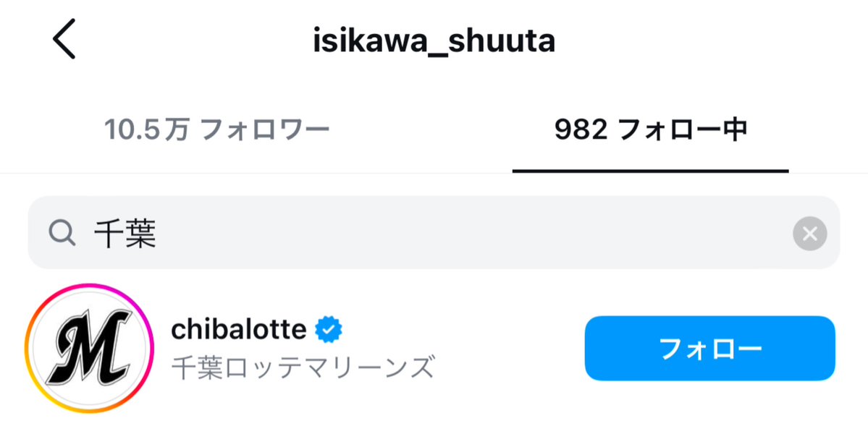The image size is (868, 426).
Task: Focus the search field containing 千葉
Action: 434,234
